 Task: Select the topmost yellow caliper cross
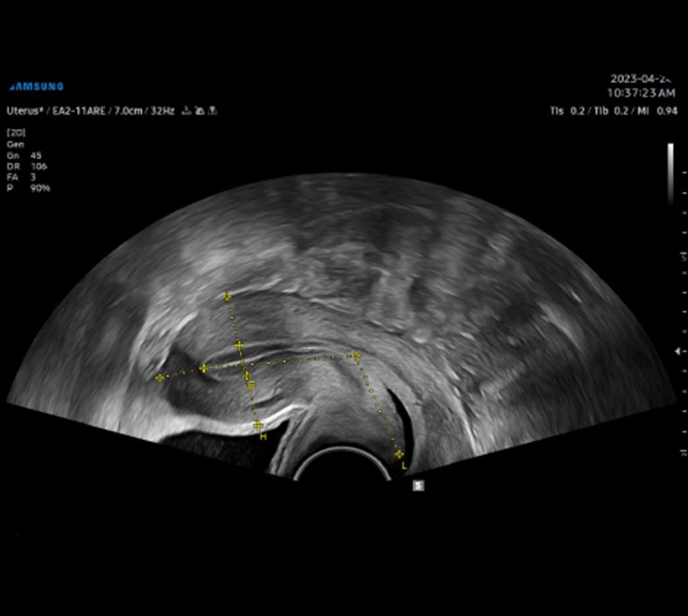click(x=227, y=297)
